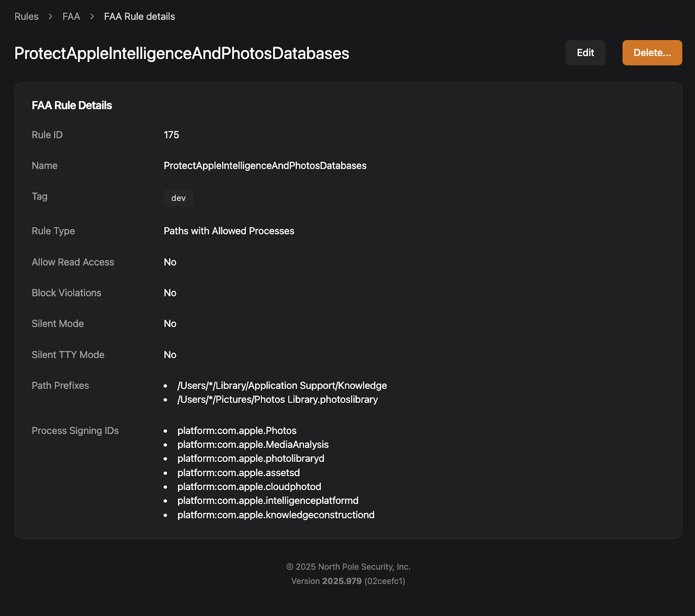The width and height of the screenshot is (695, 616).
Task: Click platform:com.apple.intelligenceplatformd signing ID
Action: [x=268, y=501]
